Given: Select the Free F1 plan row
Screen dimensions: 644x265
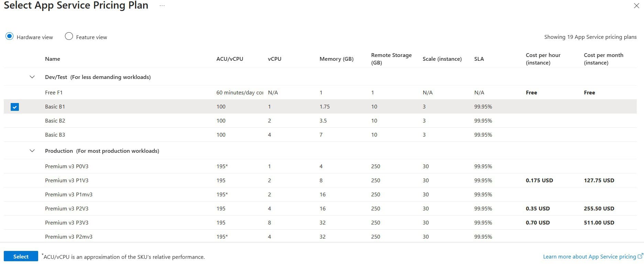Looking at the screenshot, I should coord(54,92).
